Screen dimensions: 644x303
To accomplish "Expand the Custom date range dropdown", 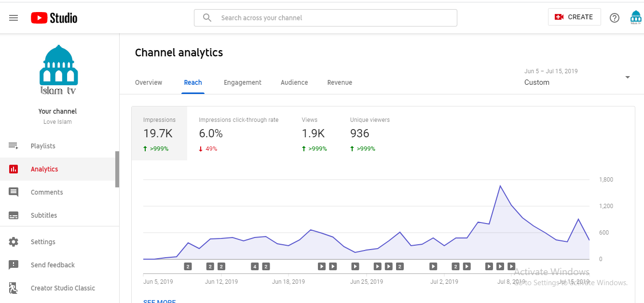I will pyautogui.click(x=627, y=78).
